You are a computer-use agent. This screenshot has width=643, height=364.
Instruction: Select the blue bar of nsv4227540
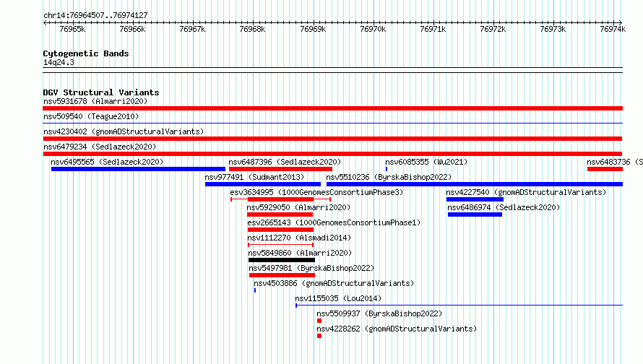(x=475, y=199)
